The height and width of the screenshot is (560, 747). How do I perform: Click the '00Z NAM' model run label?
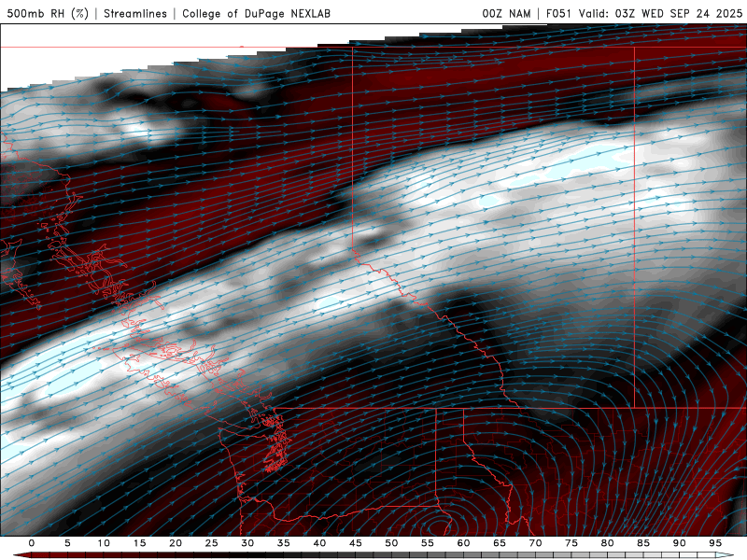(506, 14)
